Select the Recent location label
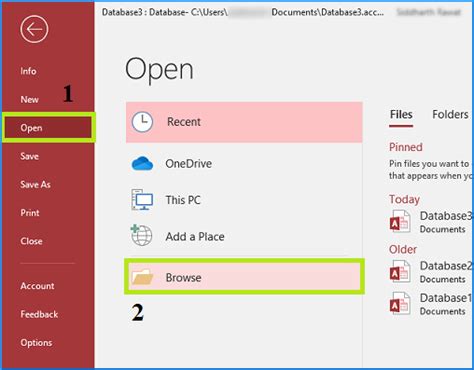The image size is (474, 370). [184, 122]
